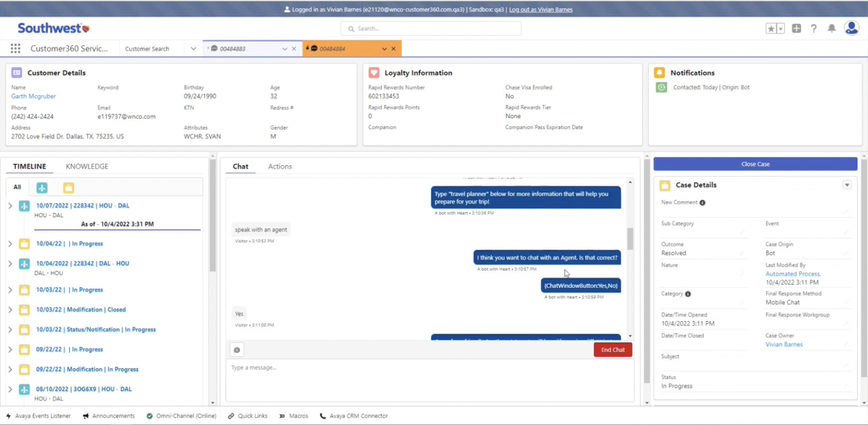Expand the 09/22/22 Modification In Progress entry
Image resolution: width=868 pixels, height=425 pixels.
(10, 370)
